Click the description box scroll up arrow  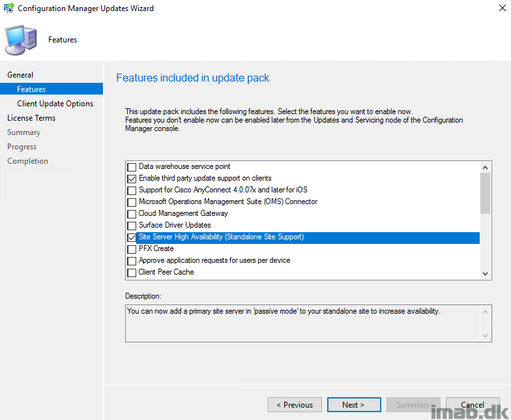485,312
